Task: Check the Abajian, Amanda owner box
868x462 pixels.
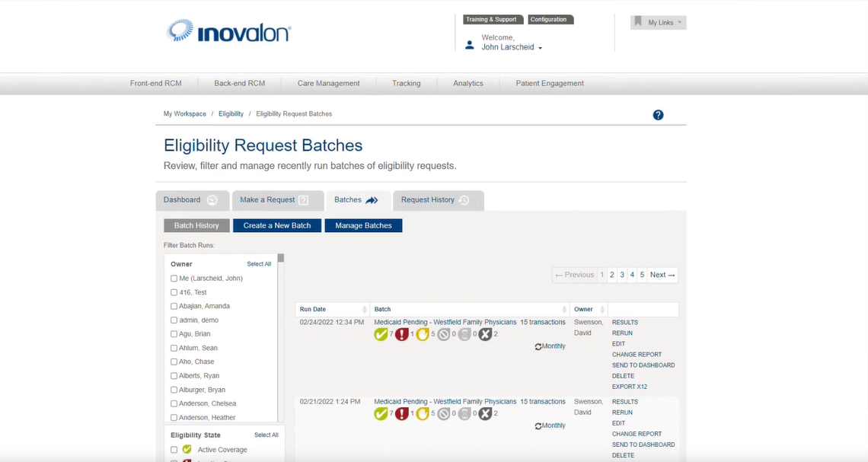Action: 174,306
